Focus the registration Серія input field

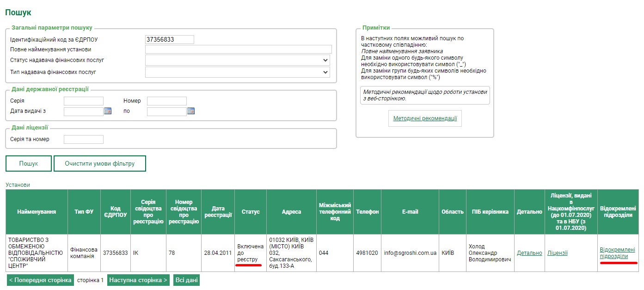tap(84, 101)
